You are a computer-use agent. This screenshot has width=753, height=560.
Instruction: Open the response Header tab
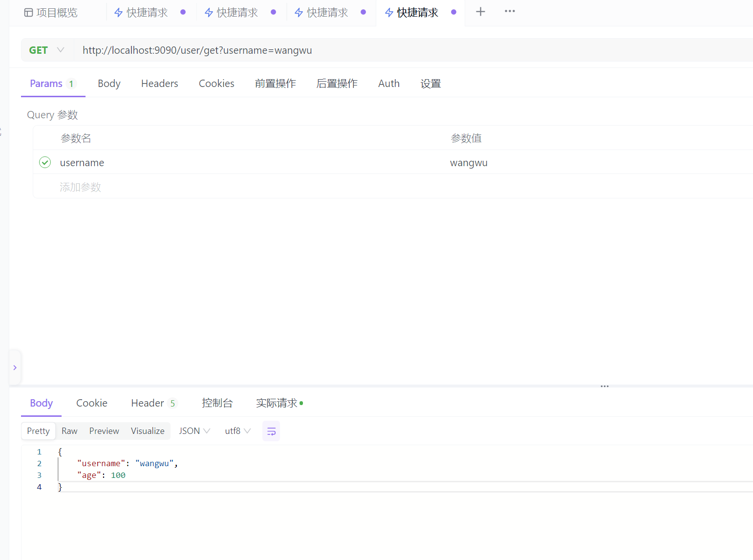pos(153,403)
